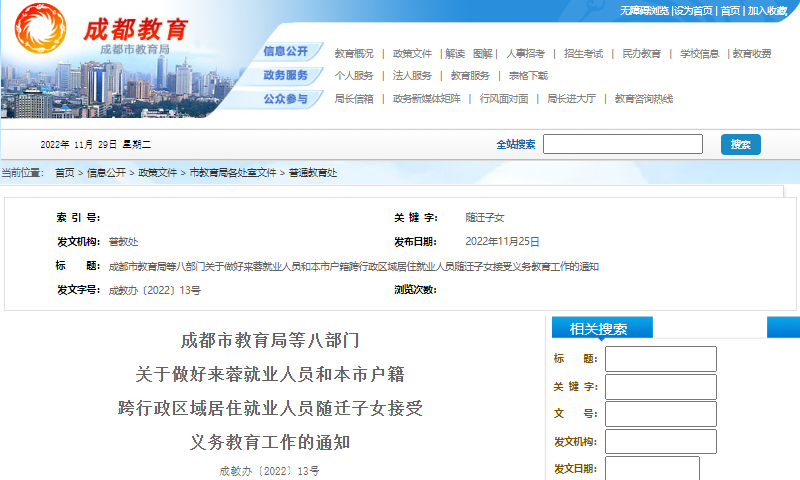This screenshot has height=480, width=800.
Task: Open the 公众参与 tab
Action: [x=286, y=99]
